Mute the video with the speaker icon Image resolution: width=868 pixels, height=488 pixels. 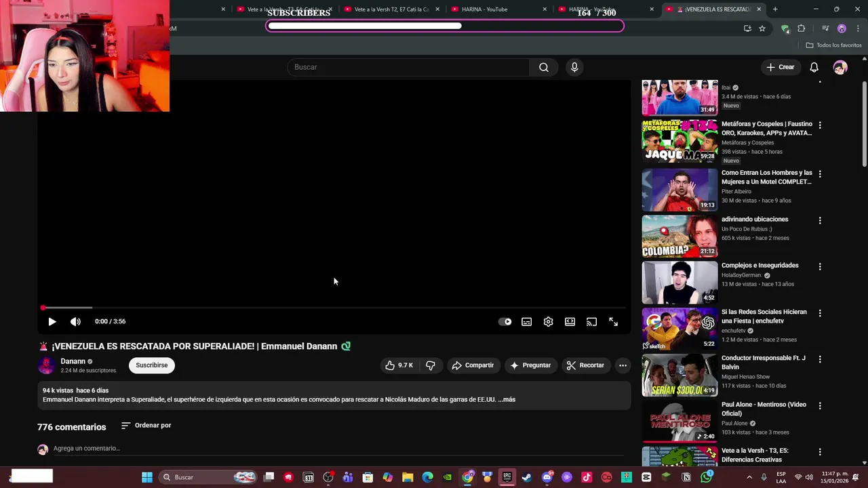(75, 322)
